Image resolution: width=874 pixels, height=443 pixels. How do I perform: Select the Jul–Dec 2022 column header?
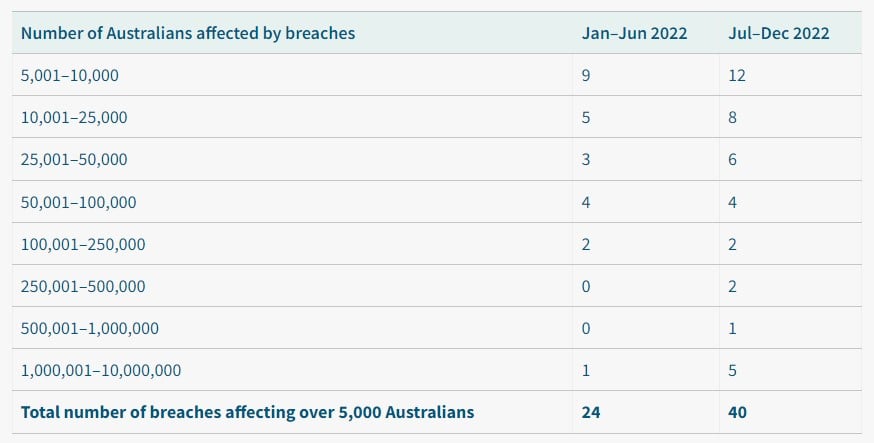779,33
